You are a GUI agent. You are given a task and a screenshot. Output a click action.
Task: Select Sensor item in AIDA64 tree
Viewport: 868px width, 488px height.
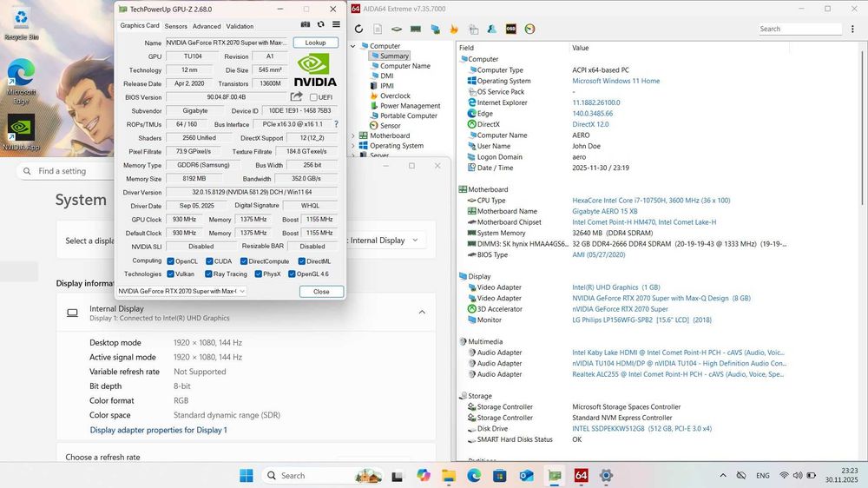point(390,126)
